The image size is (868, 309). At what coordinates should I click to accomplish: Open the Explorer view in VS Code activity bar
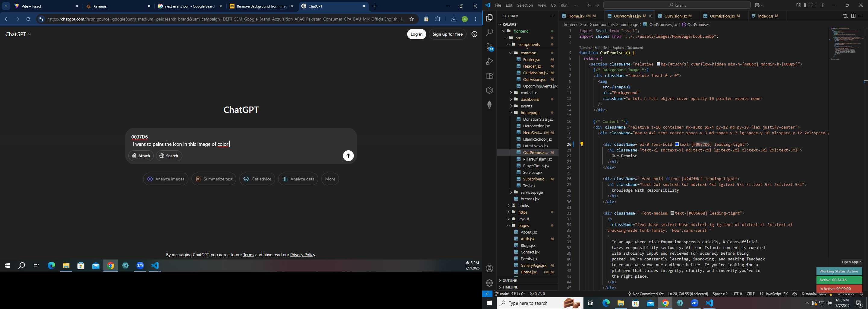(x=489, y=18)
